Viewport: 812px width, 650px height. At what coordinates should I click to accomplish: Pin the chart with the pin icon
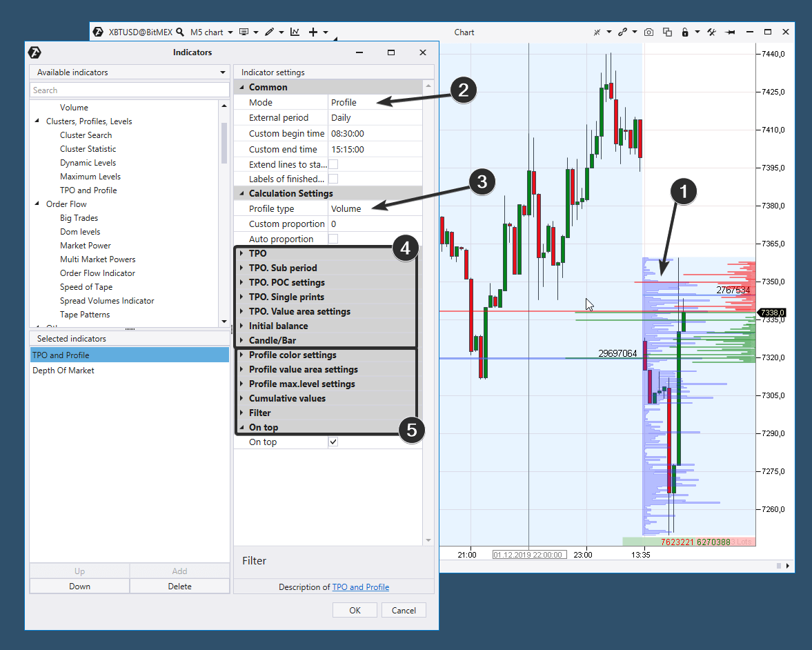click(x=730, y=32)
